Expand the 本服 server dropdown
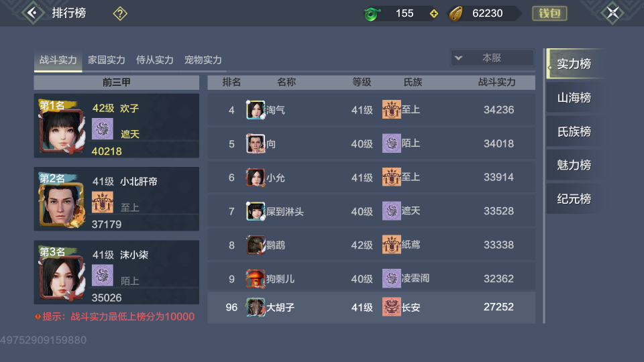 click(x=492, y=58)
